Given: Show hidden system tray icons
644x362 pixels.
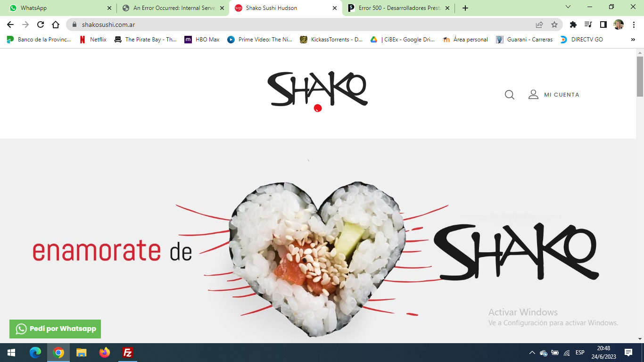Looking at the screenshot, I should (532, 353).
